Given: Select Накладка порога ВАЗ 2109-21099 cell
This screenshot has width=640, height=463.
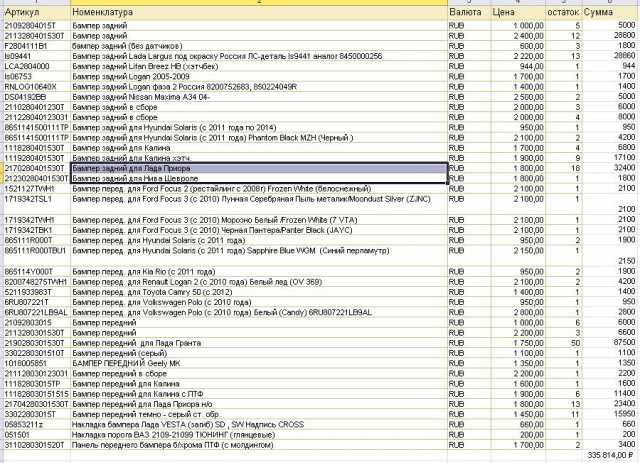Looking at the screenshot, I should click(259, 435).
